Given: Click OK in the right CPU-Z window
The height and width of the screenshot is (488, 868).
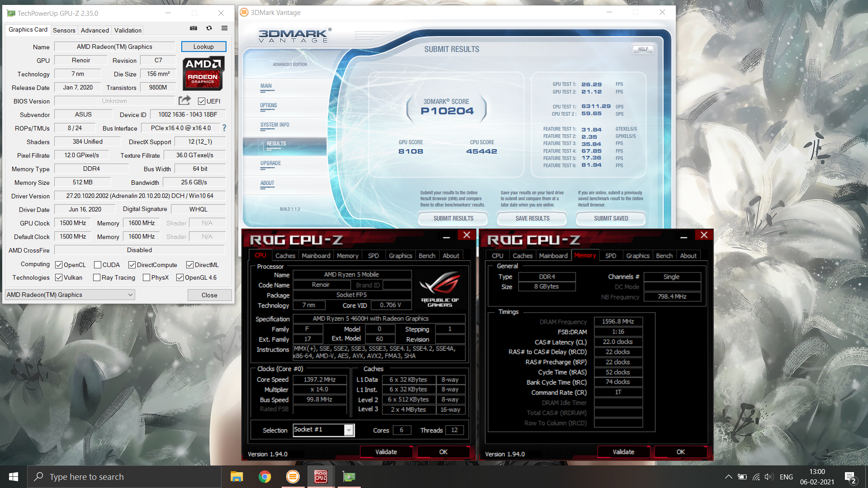Looking at the screenshot, I should (680, 452).
